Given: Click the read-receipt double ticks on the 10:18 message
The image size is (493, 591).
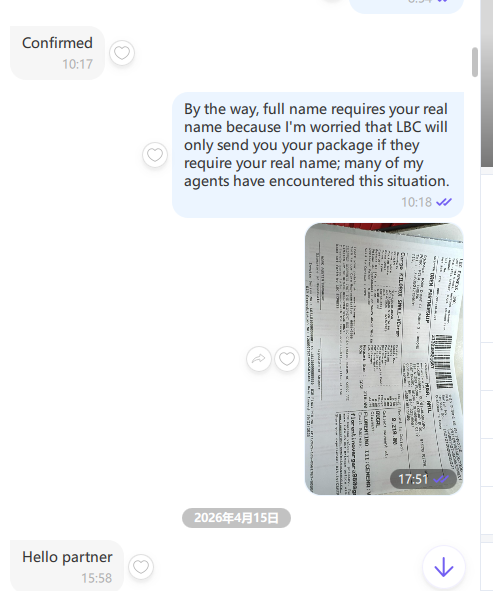Looking at the screenshot, I should (x=444, y=202).
